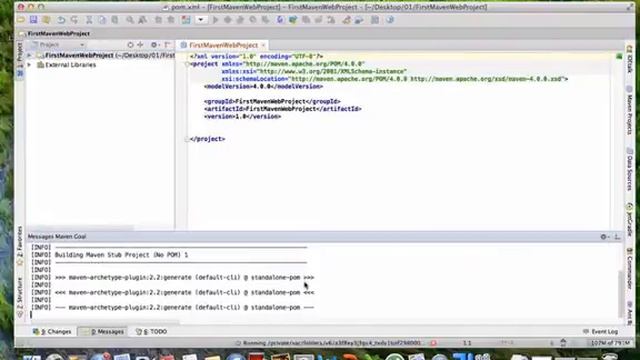
Task: Click the Cut scissors toolbar icon
Action: click(x=89, y=20)
